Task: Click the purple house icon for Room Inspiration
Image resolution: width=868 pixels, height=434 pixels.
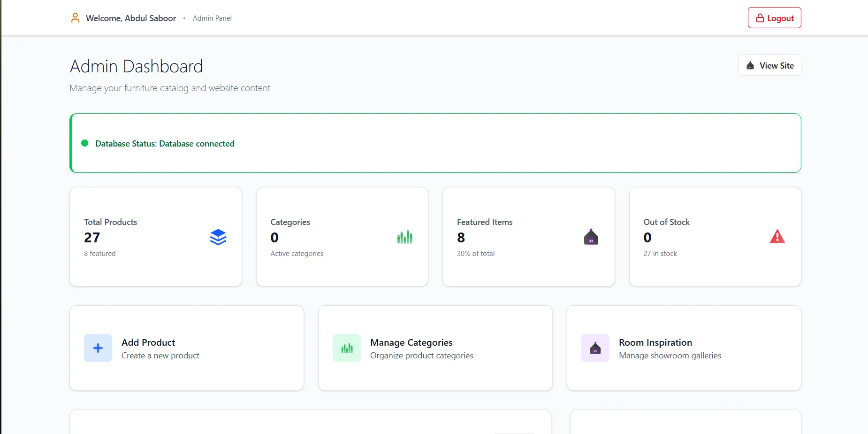Action: click(x=595, y=348)
